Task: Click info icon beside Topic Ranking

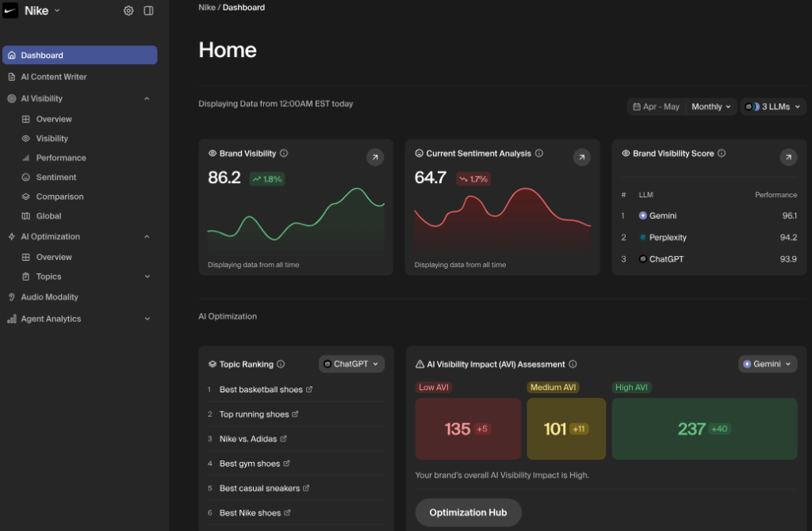Action: (x=282, y=365)
